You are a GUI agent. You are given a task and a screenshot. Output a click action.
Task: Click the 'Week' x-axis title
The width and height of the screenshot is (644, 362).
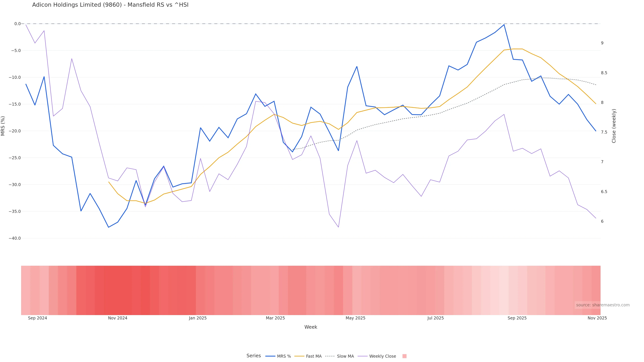[x=310, y=327]
